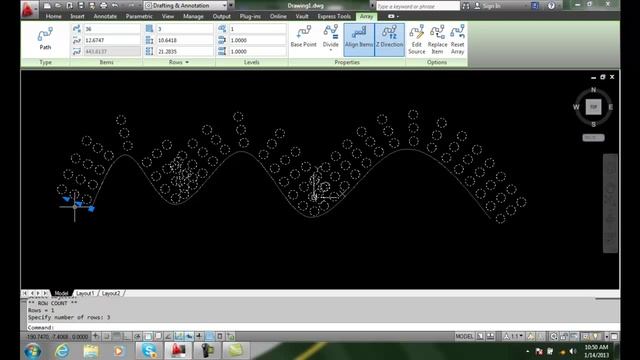The height and width of the screenshot is (360, 640).
Task: Click the blue grip at array start
Action: (91, 209)
